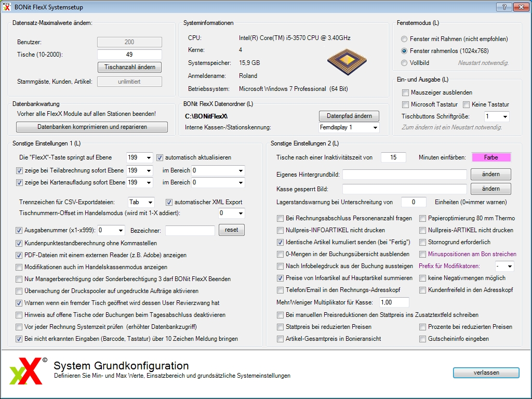Enable Modifikationen auch im Handelskassenmodus anzeigen
This screenshot has width=532, height=399.
click(x=19, y=268)
